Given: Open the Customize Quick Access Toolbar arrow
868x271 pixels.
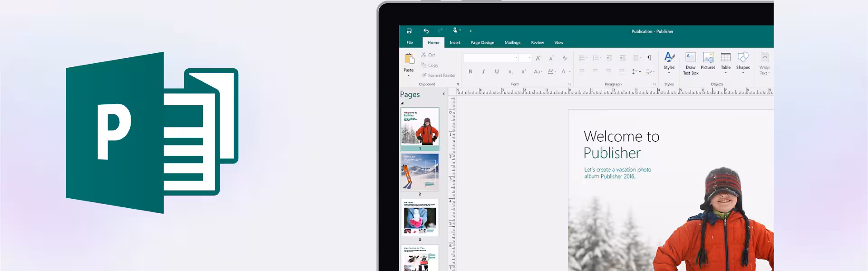Looking at the screenshot, I should click(471, 31).
